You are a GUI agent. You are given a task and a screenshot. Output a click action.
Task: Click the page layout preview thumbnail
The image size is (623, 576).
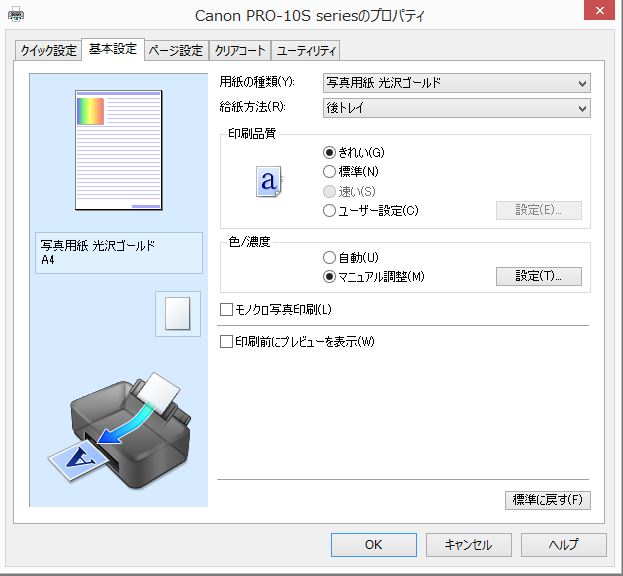118,150
